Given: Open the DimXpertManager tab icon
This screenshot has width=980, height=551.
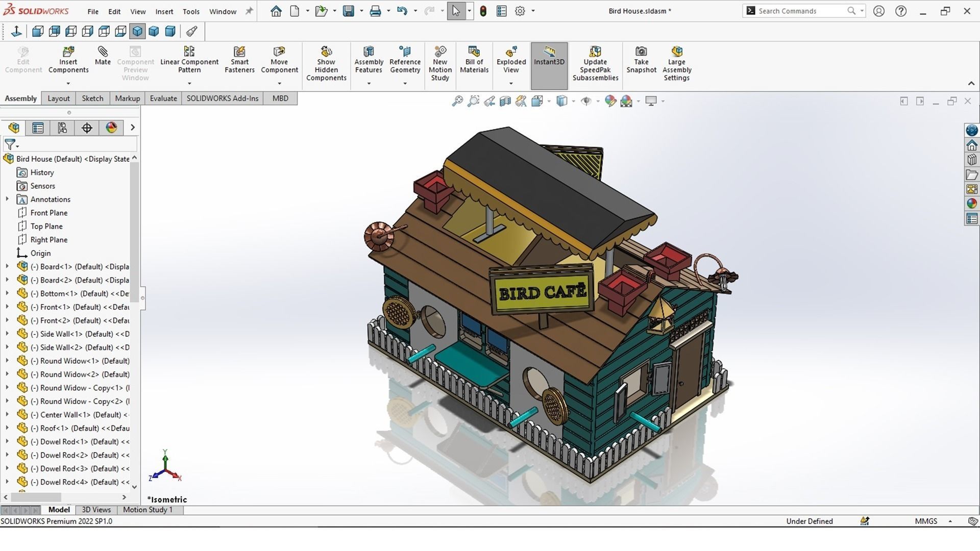Looking at the screenshot, I should point(87,128).
